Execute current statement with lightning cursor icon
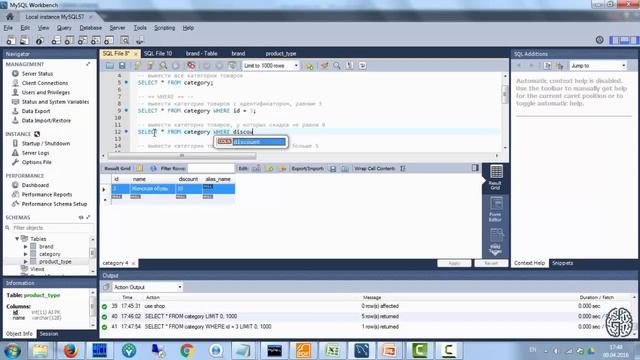 150,65
